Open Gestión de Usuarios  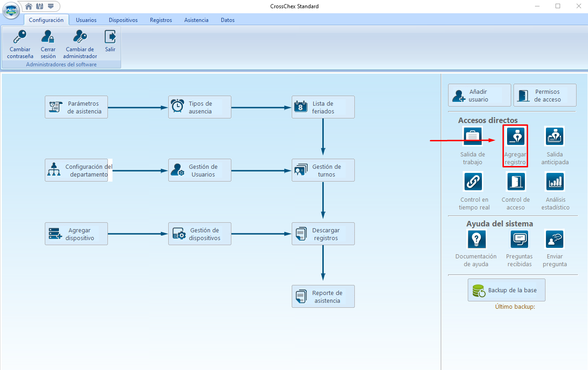200,170
